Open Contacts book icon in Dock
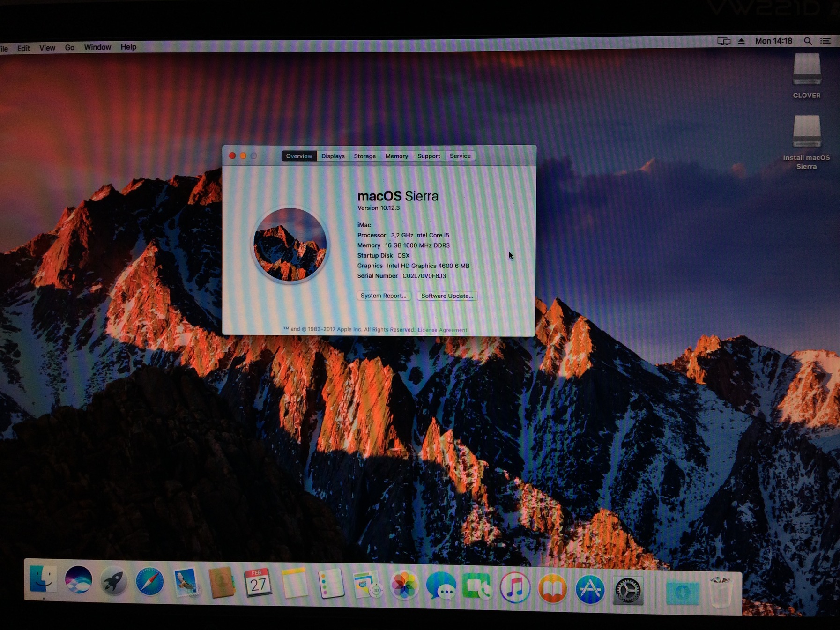Screen dimensions: 840x630 (x=221, y=583)
